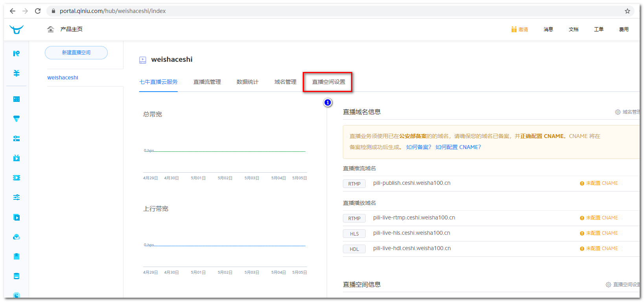Screen dimensions: 644x302
Task: Open the live TV sidebar icon
Action: coord(17,158)
